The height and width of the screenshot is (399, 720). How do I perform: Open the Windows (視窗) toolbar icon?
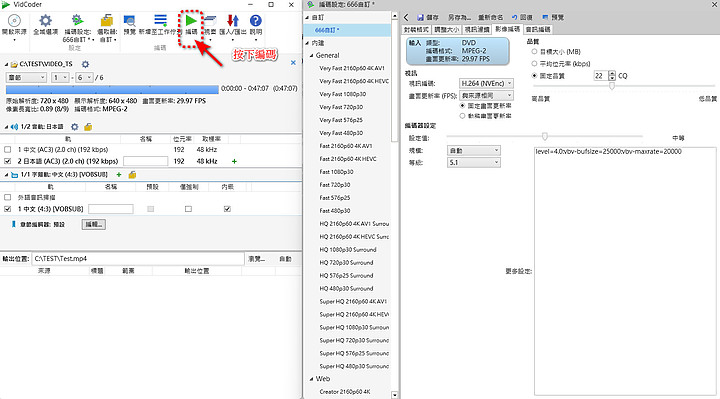pyautogui.click(x=210, y=20)
